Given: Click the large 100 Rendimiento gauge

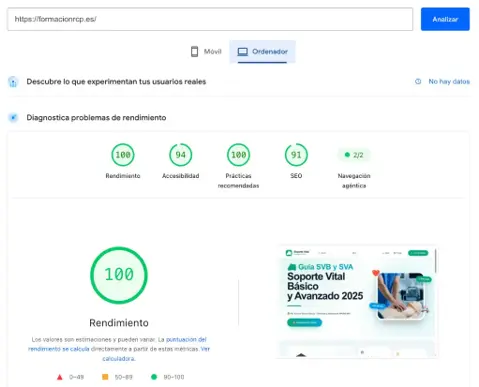Looking at the screenshot, I should pyautogui.click(x=119, y=275).
